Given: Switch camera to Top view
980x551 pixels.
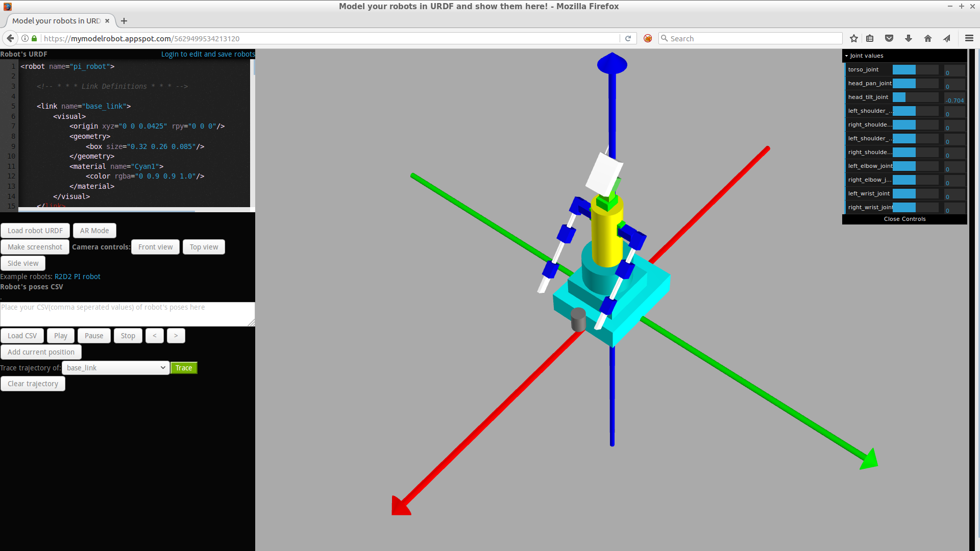Looking at the screenshot, I should pos(204,247).
